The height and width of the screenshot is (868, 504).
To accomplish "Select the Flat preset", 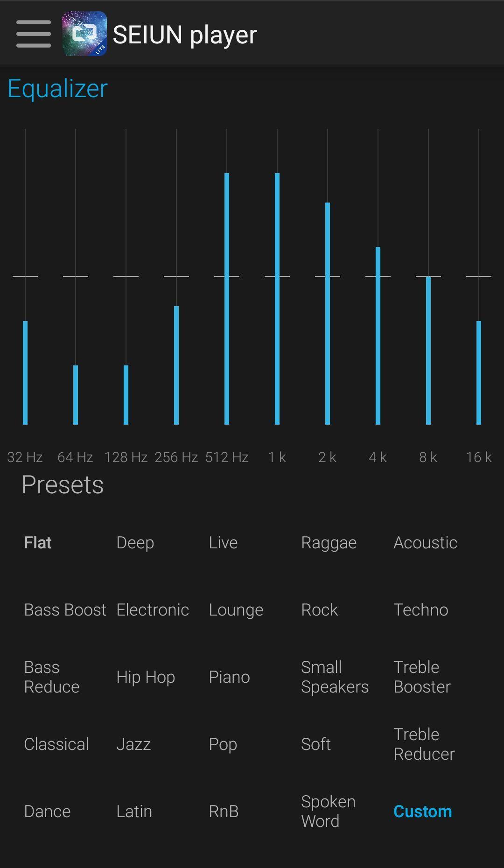I will coord(38,543).
